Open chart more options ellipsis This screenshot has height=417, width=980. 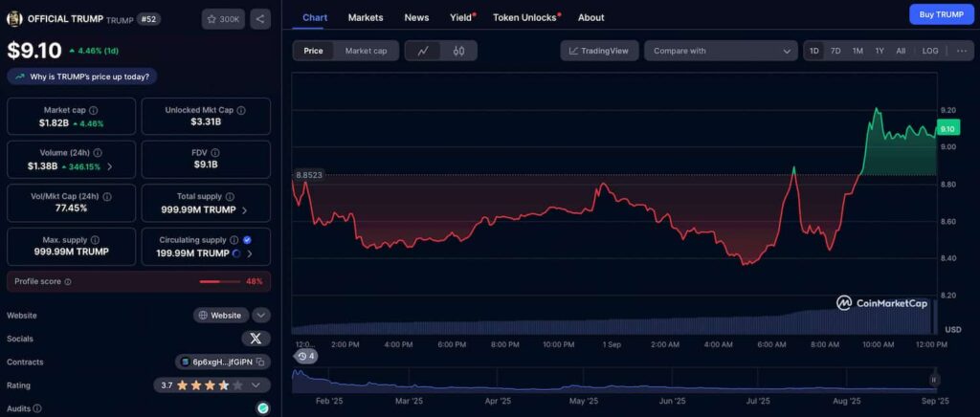pyautogui.click(x=962, y=51)
